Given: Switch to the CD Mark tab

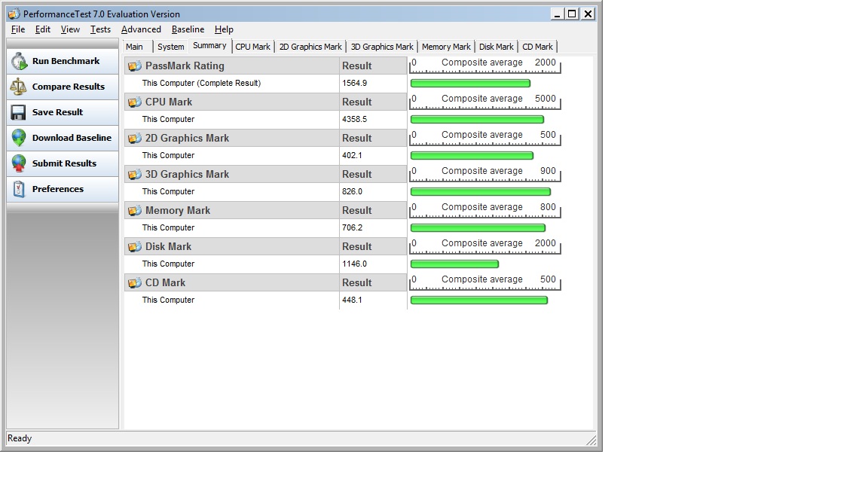Looking at the screenshot, I should coord(537,47).
